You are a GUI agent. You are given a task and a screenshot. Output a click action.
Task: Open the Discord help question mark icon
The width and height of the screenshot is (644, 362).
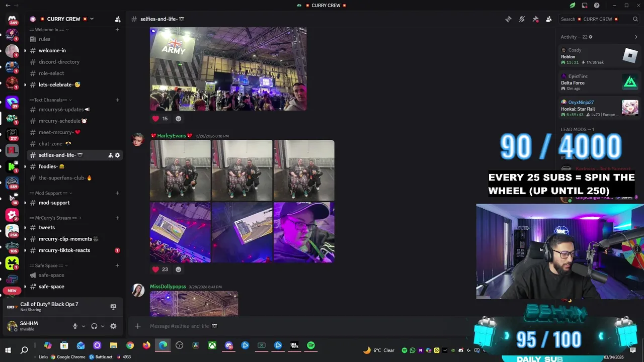pos(597,6)
